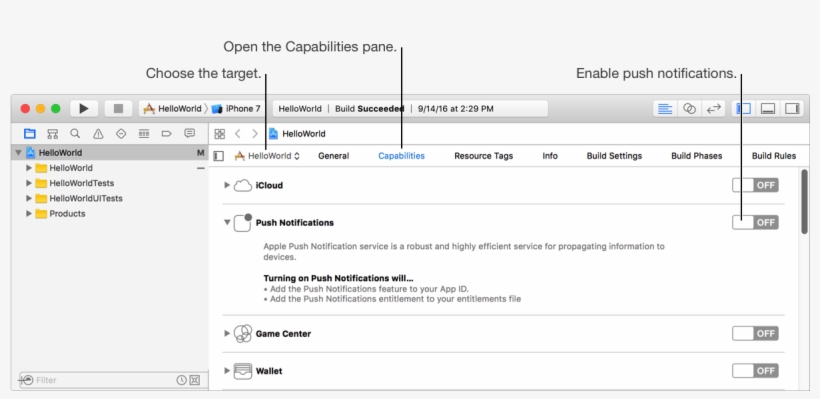The width and height of the screenshot is (820, 399).
Task: Select the Capabilities tab
Action: click(402, 156)
